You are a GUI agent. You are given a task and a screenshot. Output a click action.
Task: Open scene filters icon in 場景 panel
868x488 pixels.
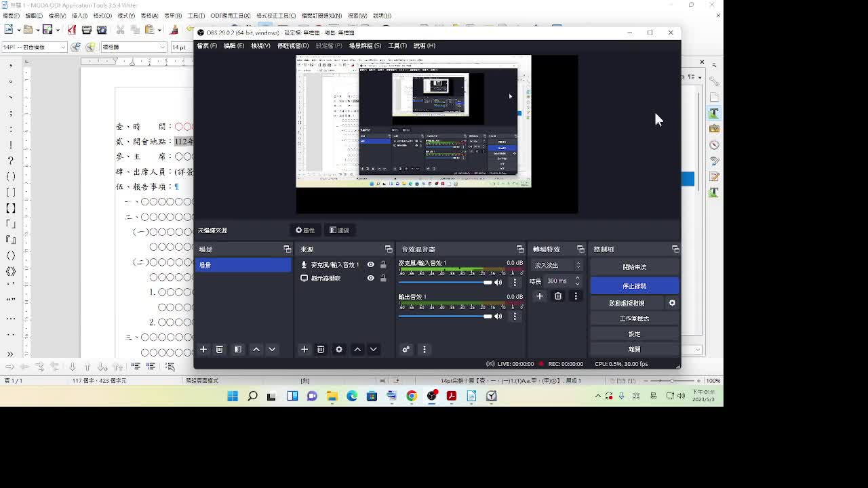tap(238, 349)
